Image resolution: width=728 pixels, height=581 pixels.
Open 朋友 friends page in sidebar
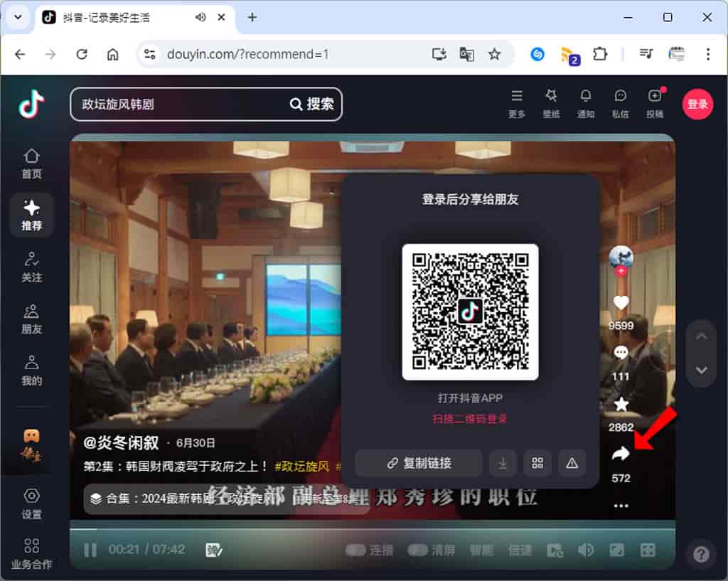click(x=31, y=319)
